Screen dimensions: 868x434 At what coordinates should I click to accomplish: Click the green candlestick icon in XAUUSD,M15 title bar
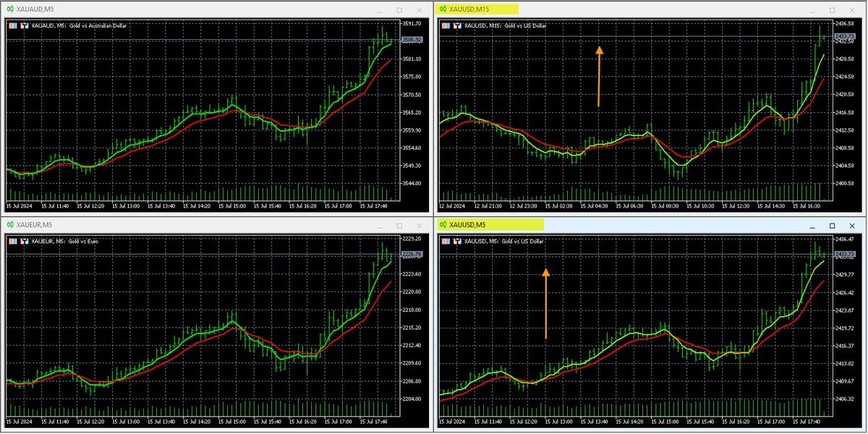(x=442, y=10)
